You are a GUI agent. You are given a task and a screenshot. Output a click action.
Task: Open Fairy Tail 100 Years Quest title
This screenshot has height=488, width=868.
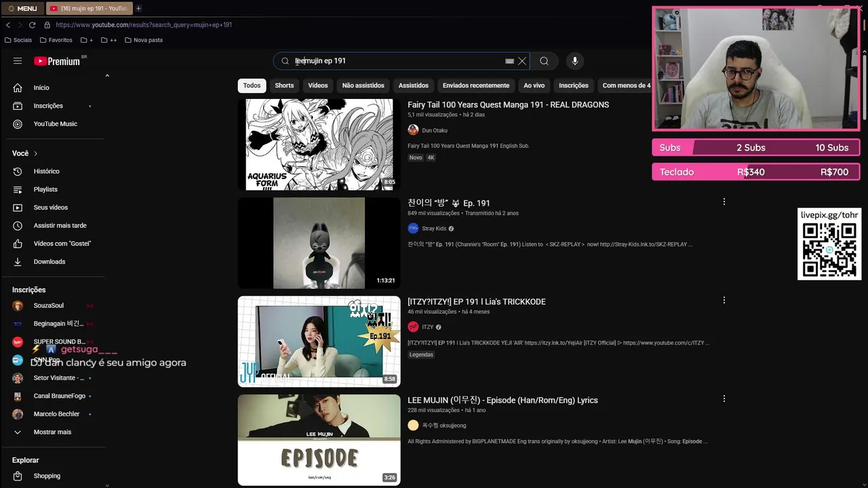click(508, 105)
